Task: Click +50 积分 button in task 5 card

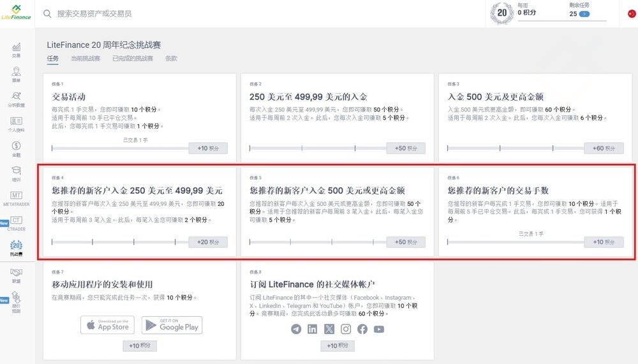Action: click(406, 242)
